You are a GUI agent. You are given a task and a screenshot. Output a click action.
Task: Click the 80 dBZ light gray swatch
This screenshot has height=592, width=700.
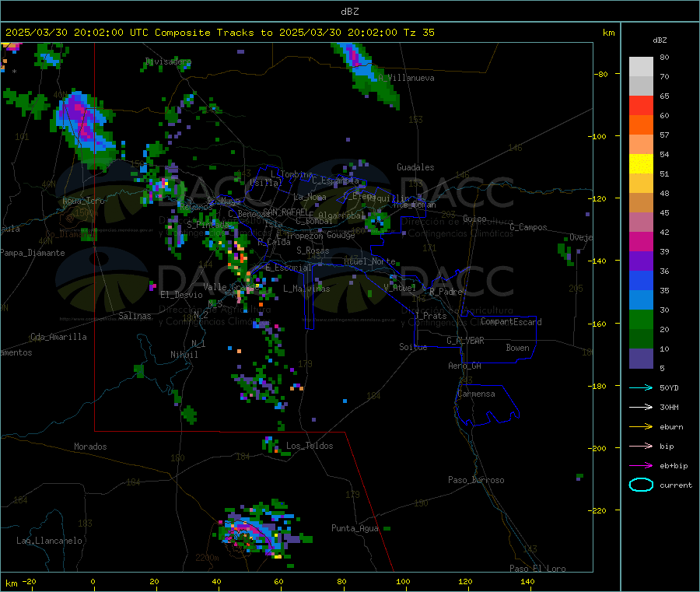pyautogui.click(x=641, y=67)
